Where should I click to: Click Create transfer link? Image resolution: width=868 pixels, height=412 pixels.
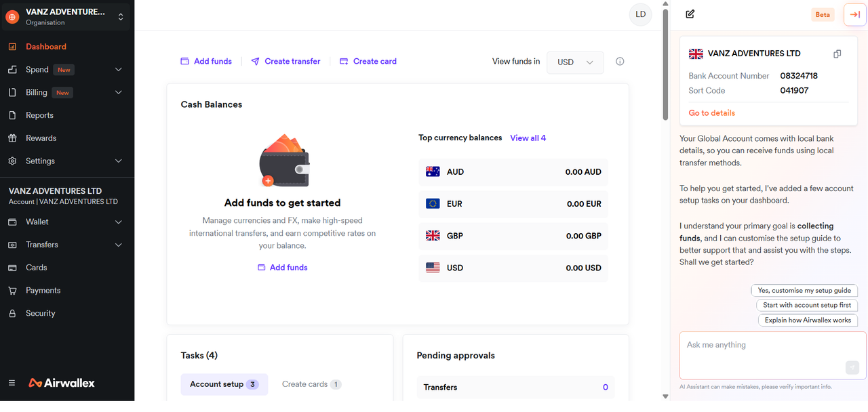click(285, 61)
